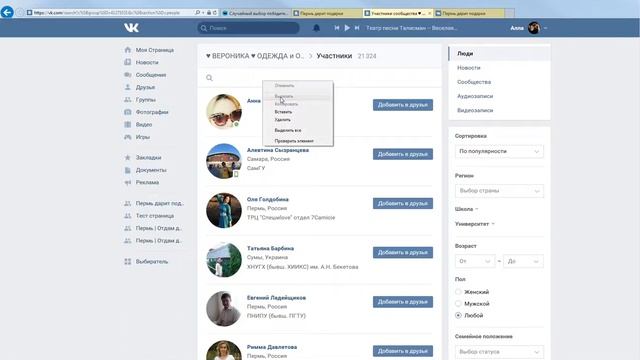Expand the Школа filter section

[x=467, y=209]
